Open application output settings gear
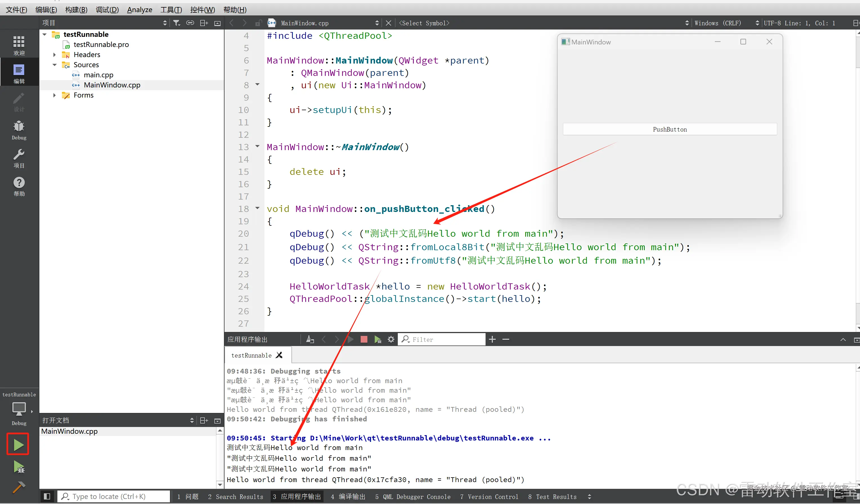 pyautogui.click(x=391, y=339)
